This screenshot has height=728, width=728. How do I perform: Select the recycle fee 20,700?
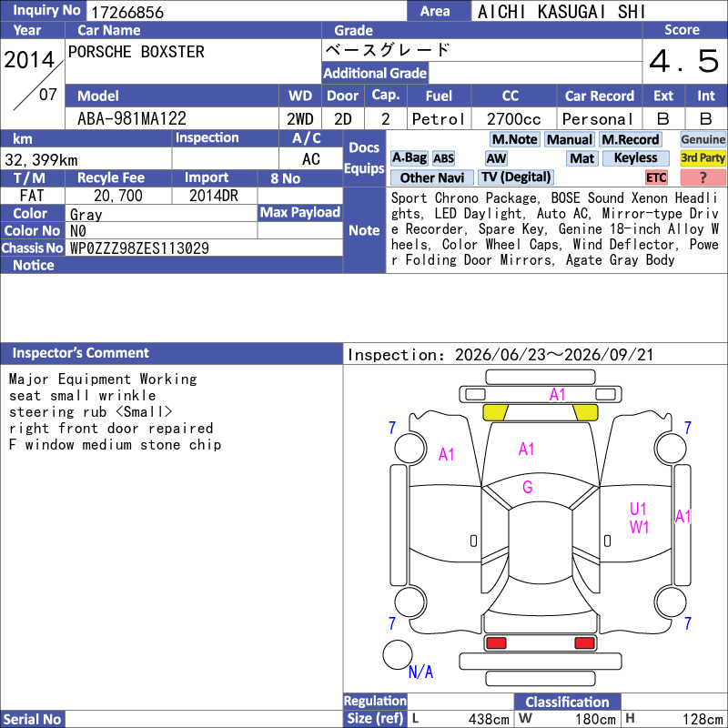(x=118, y=196)
